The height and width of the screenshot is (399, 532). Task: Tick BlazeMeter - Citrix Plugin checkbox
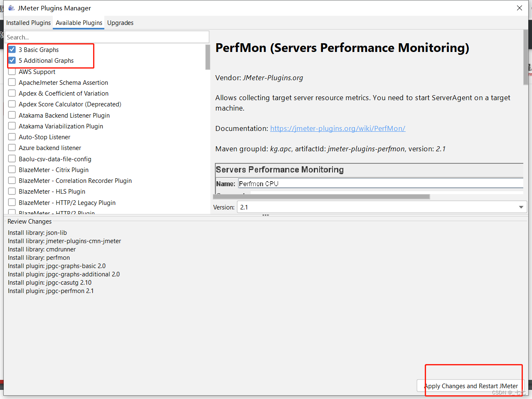tap(12, 170)
